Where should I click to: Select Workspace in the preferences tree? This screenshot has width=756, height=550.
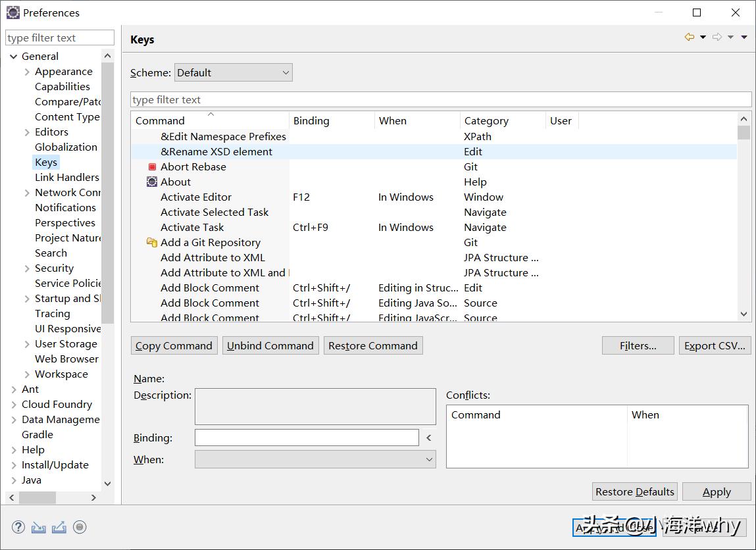(61, 374)
